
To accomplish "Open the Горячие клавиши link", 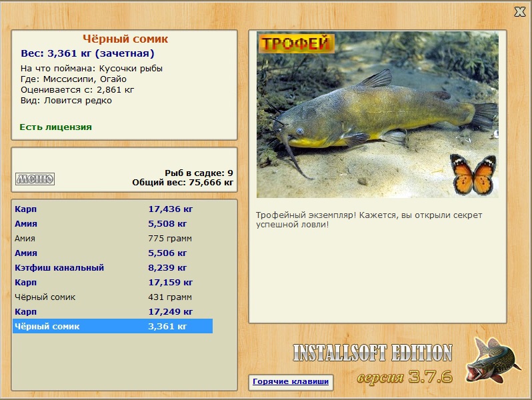I will 291,381.
